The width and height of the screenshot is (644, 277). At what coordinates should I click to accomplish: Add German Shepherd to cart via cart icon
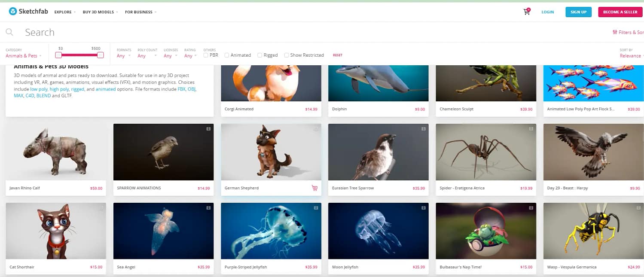click(314, 189)
